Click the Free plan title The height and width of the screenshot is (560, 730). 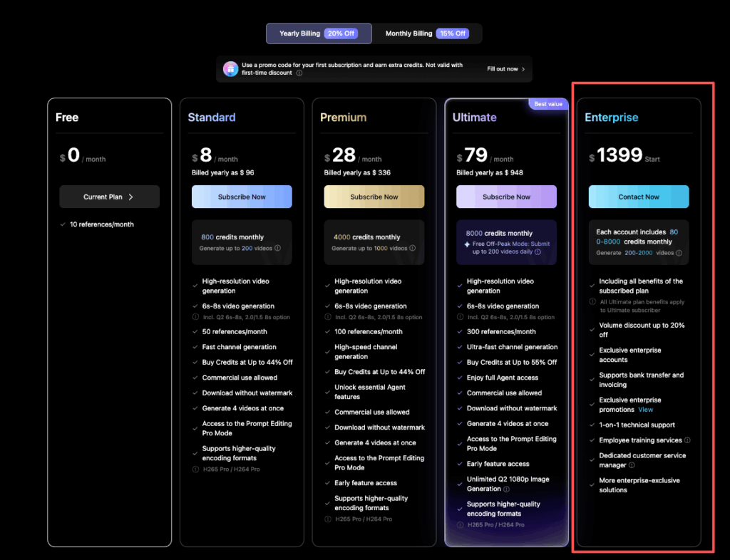point(67,118)
